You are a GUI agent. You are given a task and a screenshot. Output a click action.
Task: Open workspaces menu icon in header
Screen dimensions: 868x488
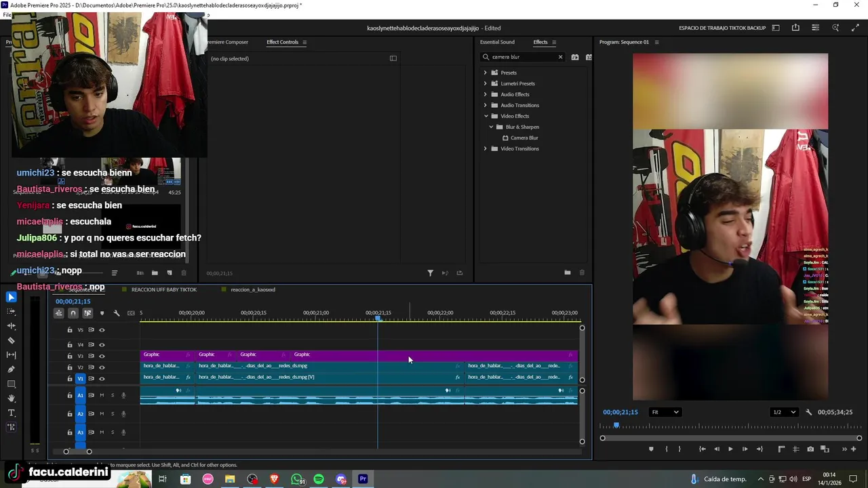tap(776, 28)
